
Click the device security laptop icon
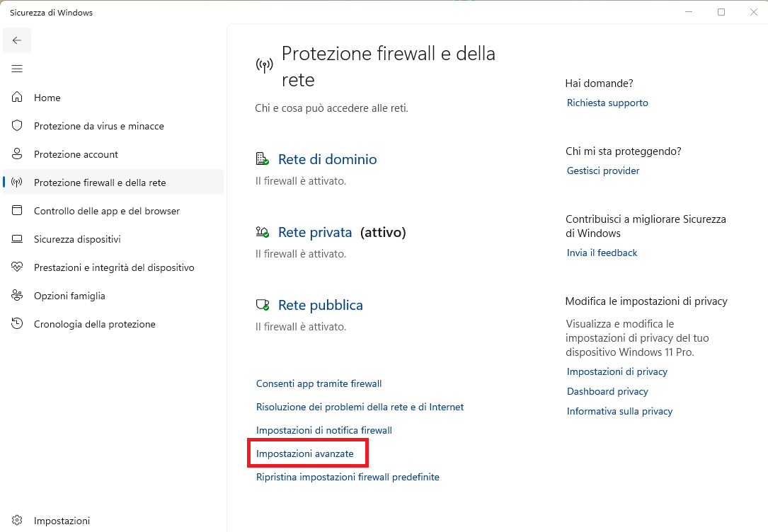click(18, 239)
